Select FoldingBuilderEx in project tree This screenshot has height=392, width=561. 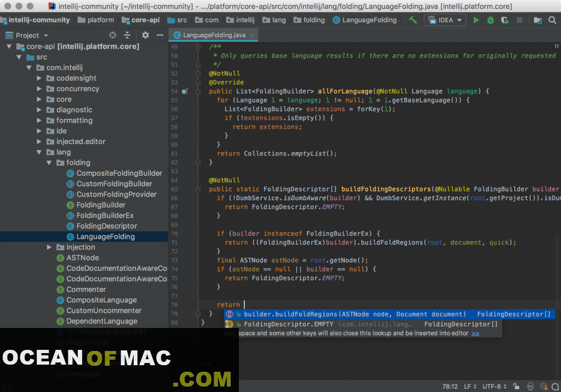tap(100, 216)
